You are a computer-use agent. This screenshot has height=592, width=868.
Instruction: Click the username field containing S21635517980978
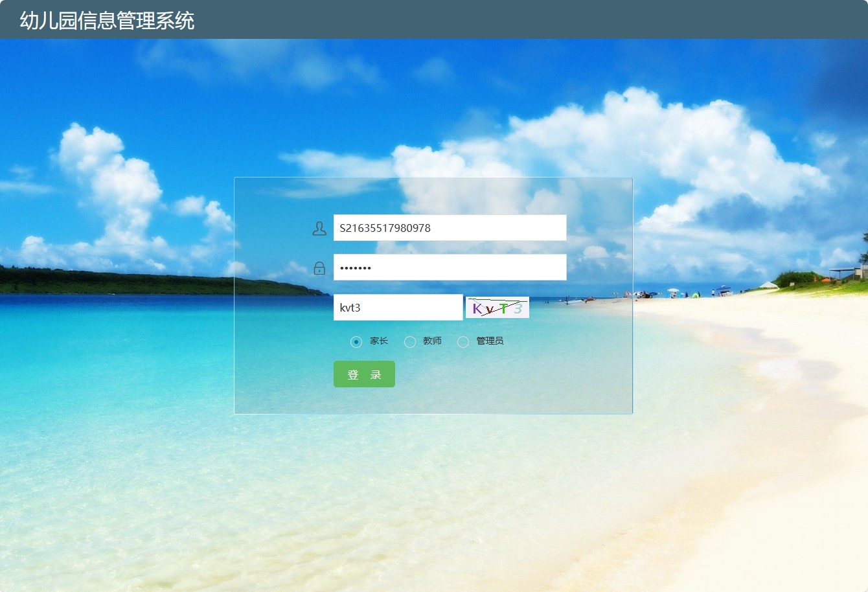[450, 227]
